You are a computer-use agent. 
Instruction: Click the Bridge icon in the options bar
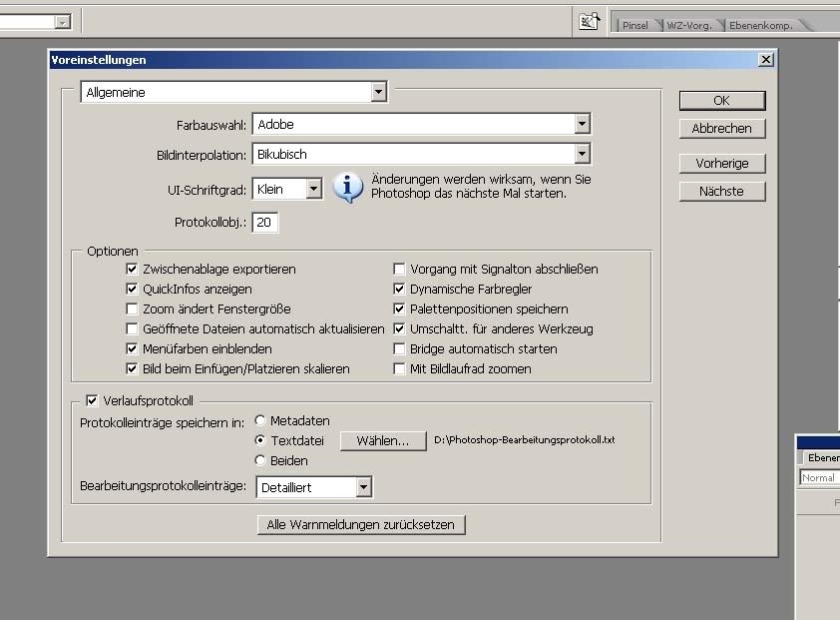(589, 21)
